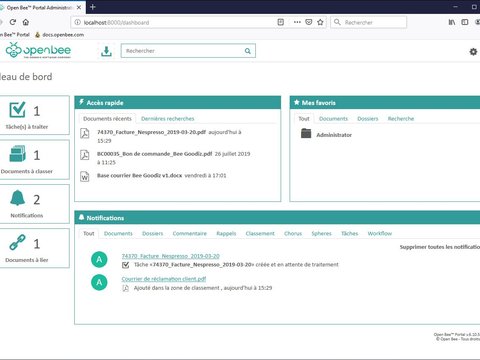Viewport: 480px width, 360px height.
Task: Click Supprimer toutes les notifications
Action: pos(440,247)
